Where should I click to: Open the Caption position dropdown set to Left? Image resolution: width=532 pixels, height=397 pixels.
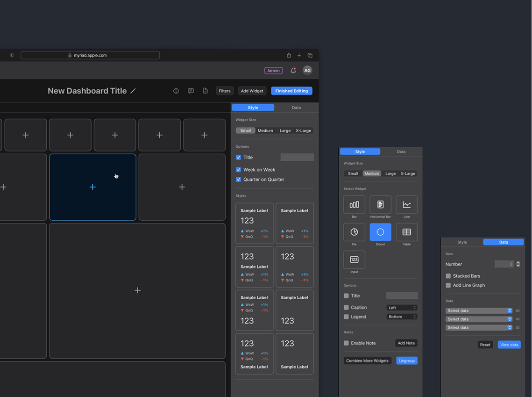(402, 307)
